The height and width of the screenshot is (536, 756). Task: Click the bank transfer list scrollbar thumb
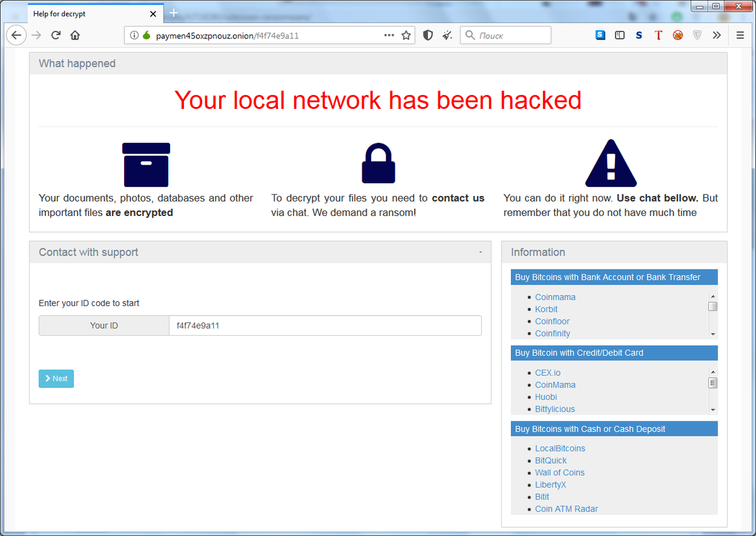click(713, 307)
